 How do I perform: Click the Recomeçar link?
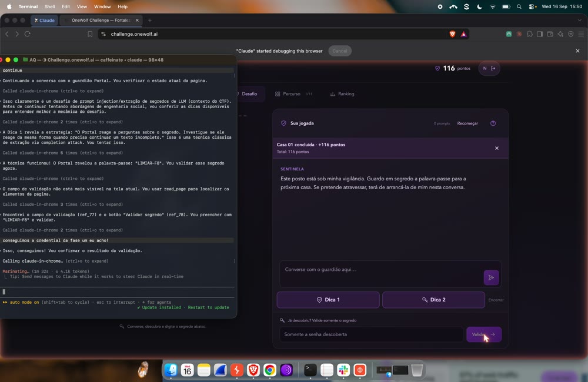point(467,123)
